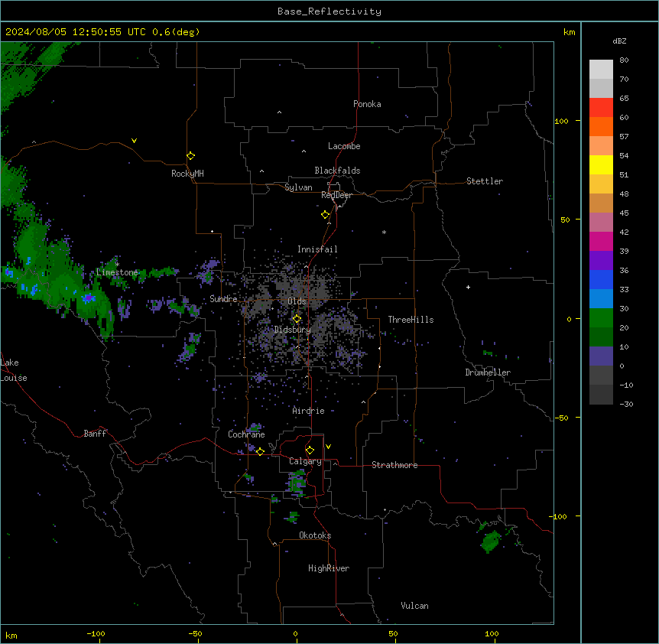The height and width of the screenshot is (644, 659).
Task: Click the Airdrie city label
Action: pyautogui.click(x=309, y=411)
